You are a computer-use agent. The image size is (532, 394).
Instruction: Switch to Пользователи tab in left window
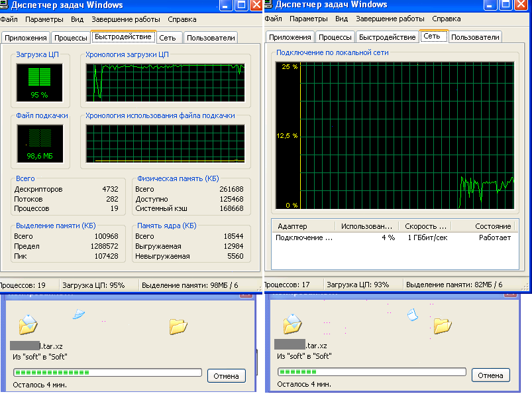(x=211, y=38)
